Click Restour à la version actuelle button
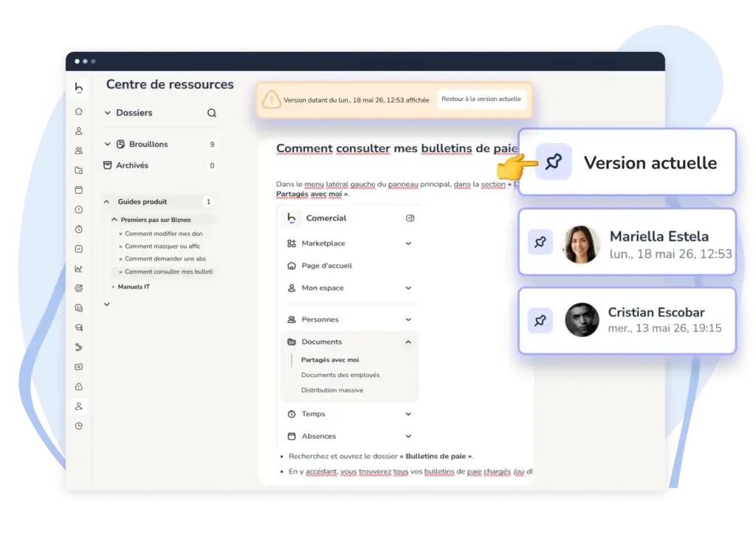 (481, 100)
